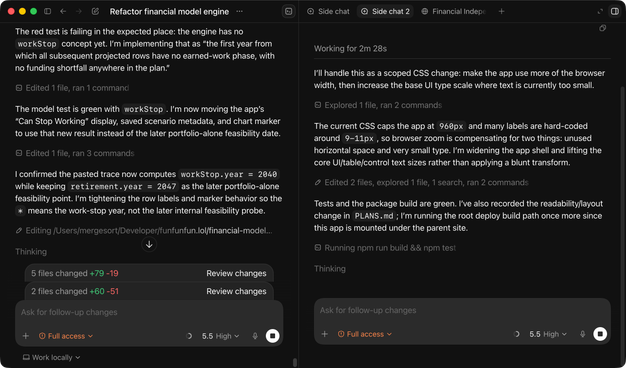This screenshot has height=368, width=626.
Task: Click the 'retirement.year = 2047' code snippet
Action: point(123,186)
